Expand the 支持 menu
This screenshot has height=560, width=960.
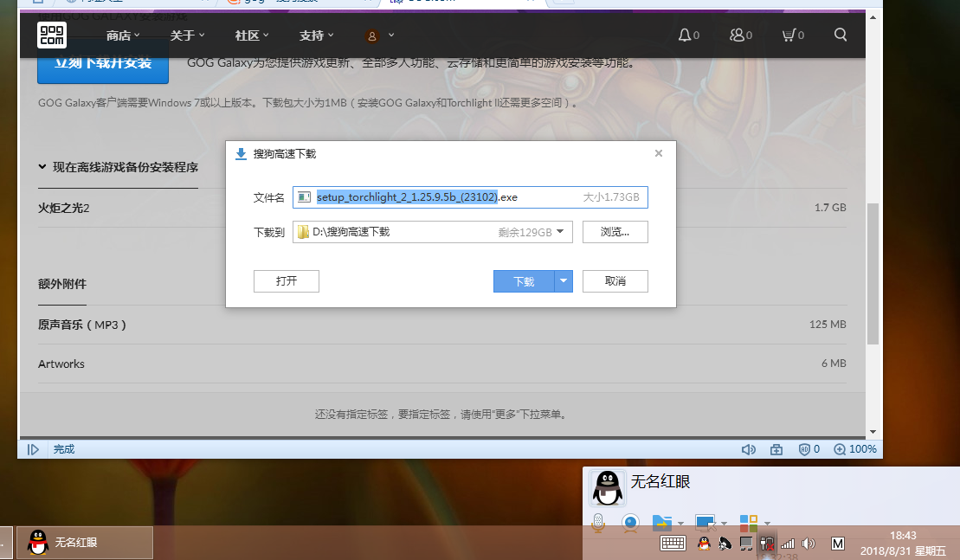tap(316, 35)
